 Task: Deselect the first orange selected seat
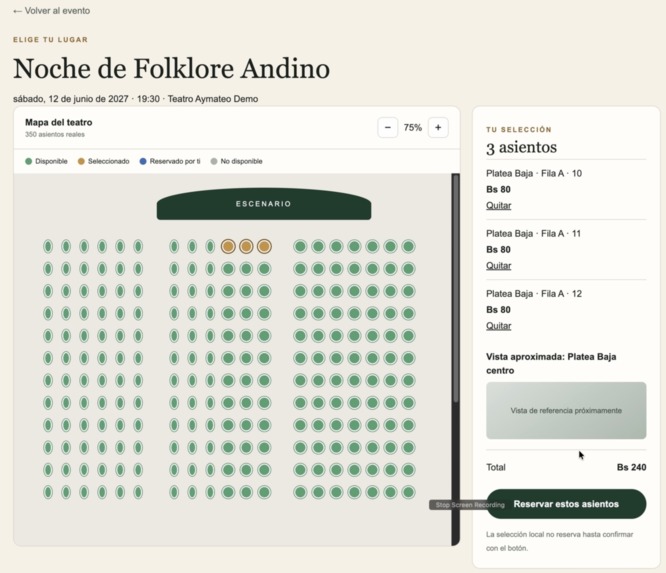click(228, 246)
